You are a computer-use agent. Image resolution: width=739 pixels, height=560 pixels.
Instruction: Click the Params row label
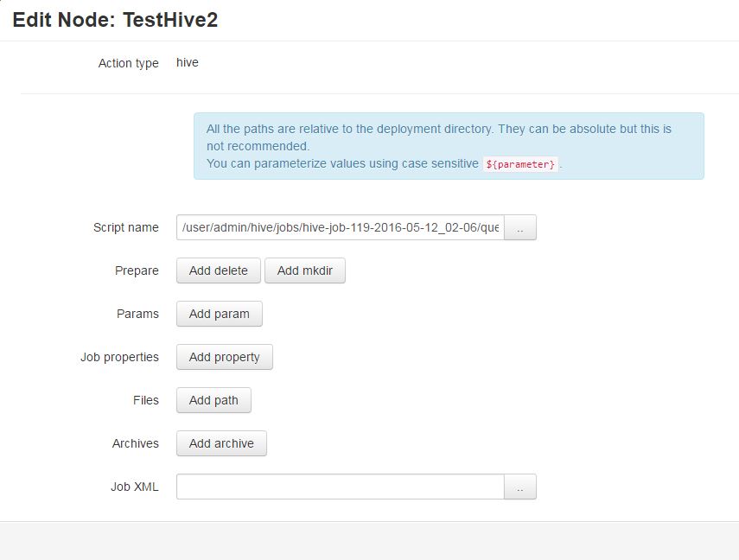tap(137, 314)
